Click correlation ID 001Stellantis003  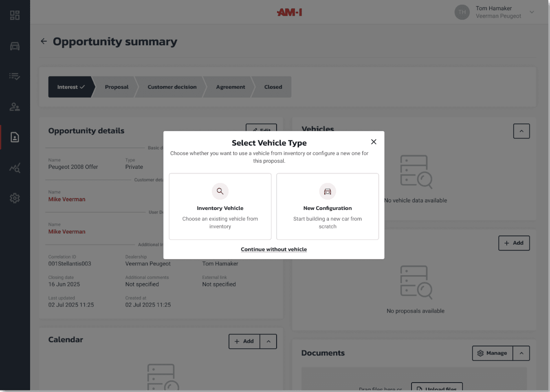[70, 264]
